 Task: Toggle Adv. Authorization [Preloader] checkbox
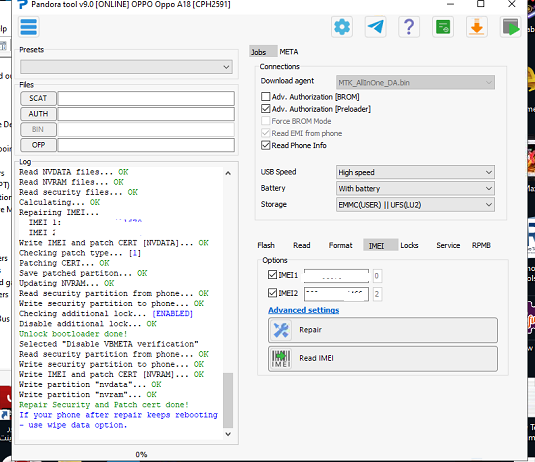click(265, 109)
